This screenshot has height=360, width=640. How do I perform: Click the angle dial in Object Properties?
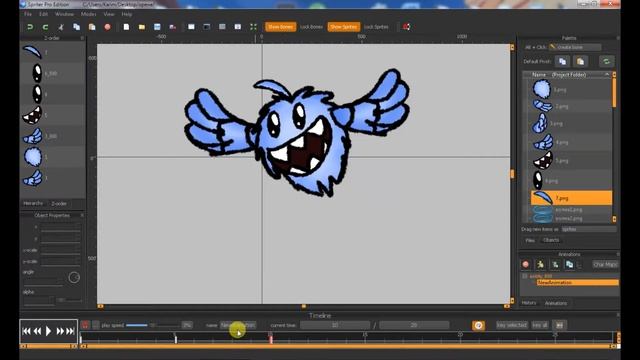(x=74, y=278)
